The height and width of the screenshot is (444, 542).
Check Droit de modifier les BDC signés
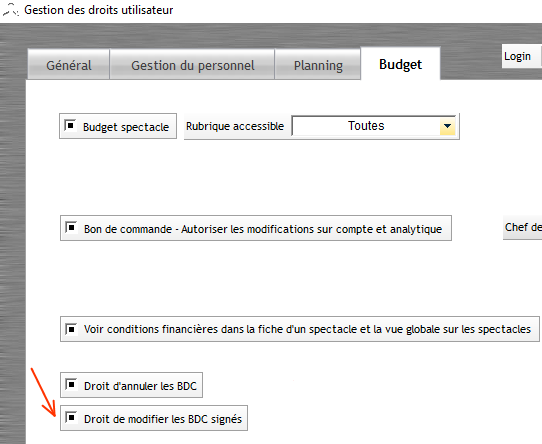click(x=71, y=417)
